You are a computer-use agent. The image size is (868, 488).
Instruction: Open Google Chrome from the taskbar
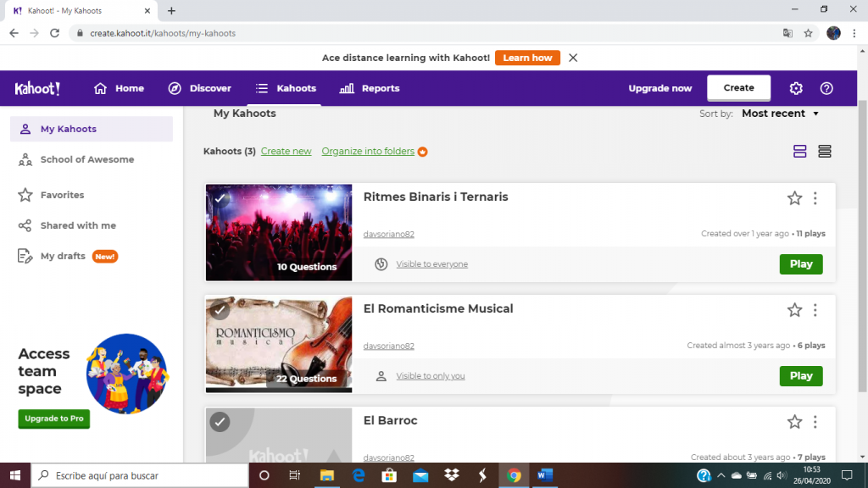point(514,475)
